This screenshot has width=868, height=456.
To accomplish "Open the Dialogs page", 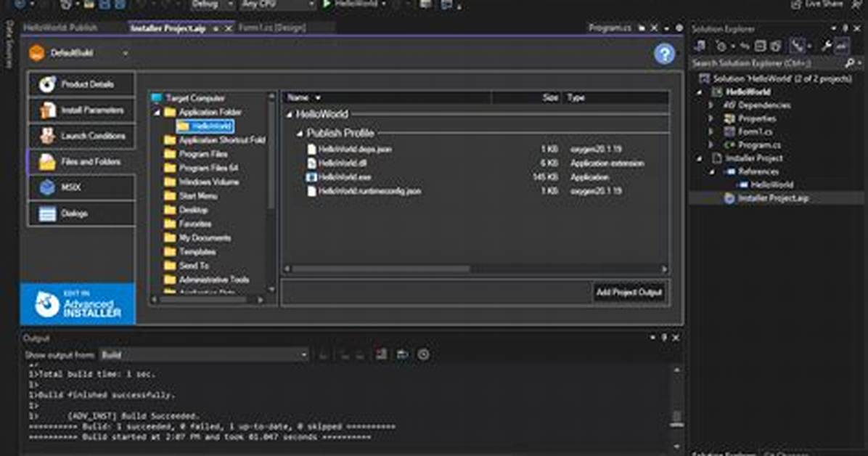I will click(81, 213).
